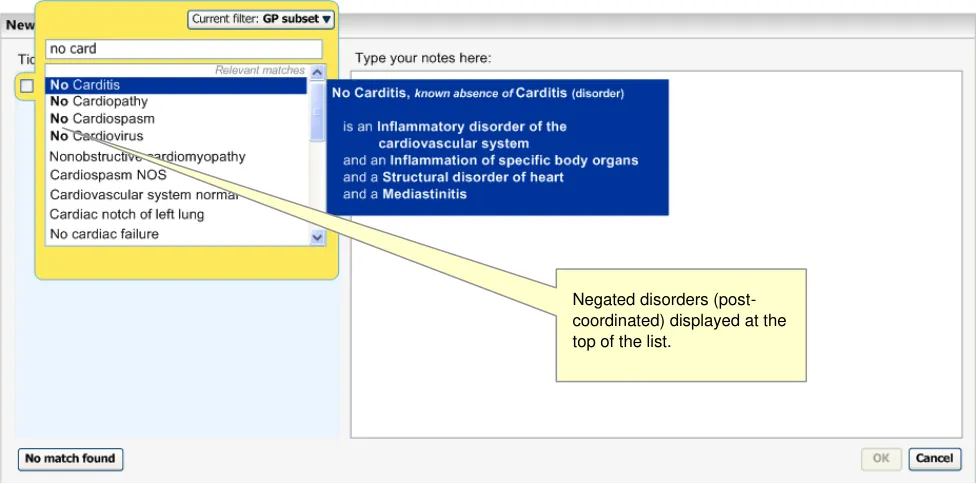Choose 'Cardiospasm NOS' list item
This screenshot has height=484, width=976.
point(108,175)
